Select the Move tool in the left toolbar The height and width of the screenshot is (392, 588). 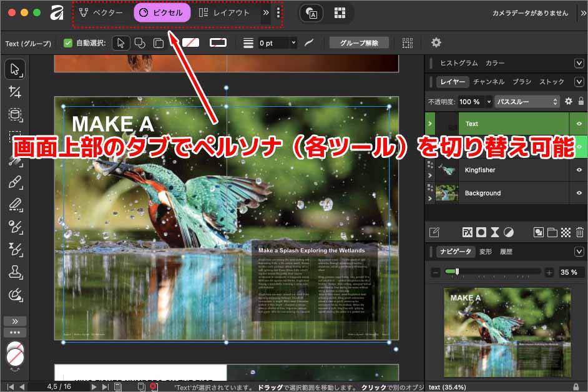point(15,69)
